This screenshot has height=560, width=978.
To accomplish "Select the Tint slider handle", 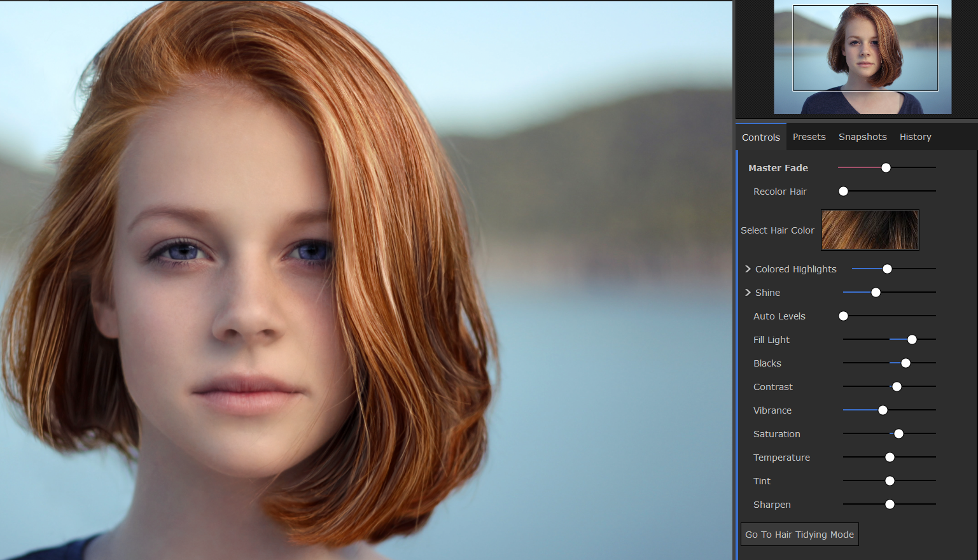I will 889,480.
